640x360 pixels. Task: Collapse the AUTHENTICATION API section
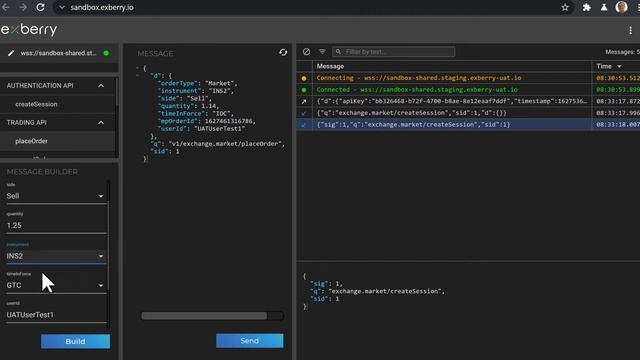point(101,86)
